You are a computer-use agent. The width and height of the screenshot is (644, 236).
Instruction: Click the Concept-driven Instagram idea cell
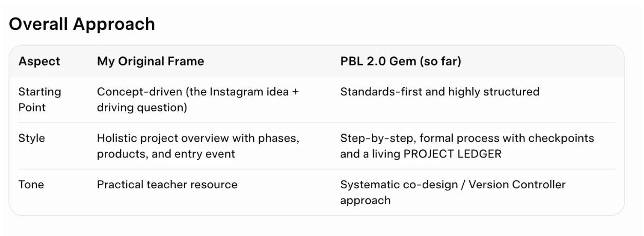(198, 100)
